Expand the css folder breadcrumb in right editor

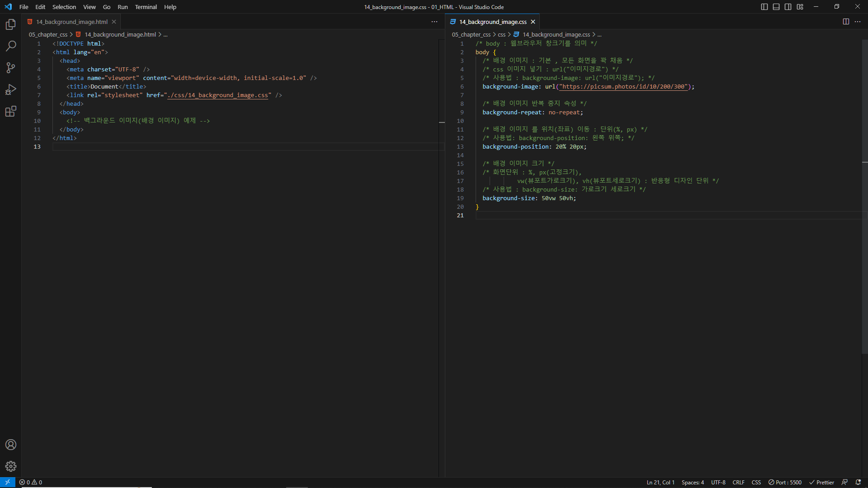(x=501, y=34)
